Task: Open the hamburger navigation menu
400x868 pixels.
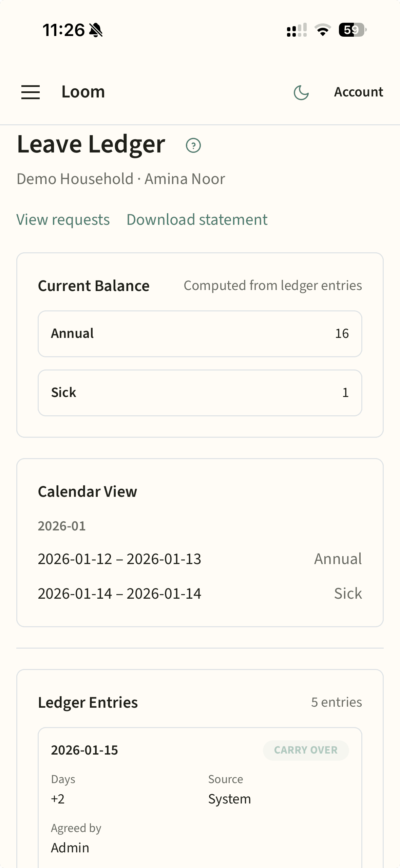Action: (31, 92)
